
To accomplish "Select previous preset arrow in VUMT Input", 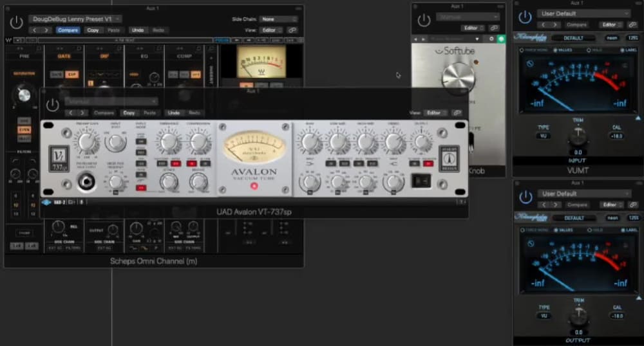I will (544, 25).
